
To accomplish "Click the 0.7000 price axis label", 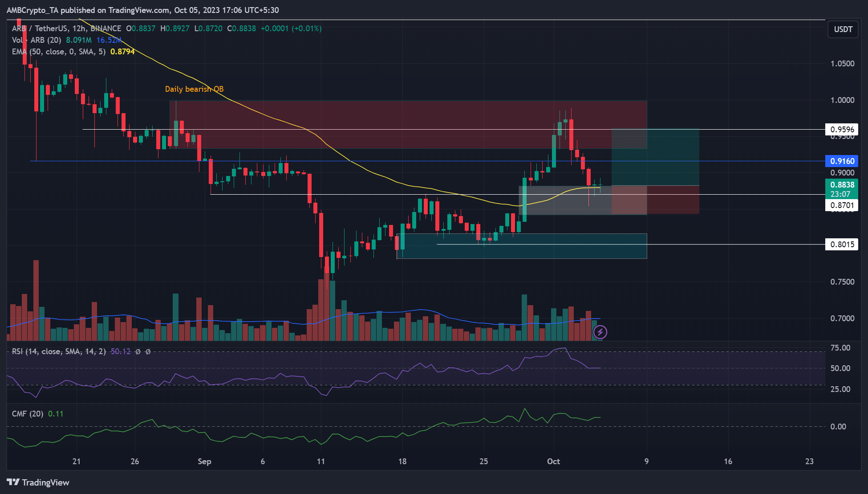I will (843, 318).
